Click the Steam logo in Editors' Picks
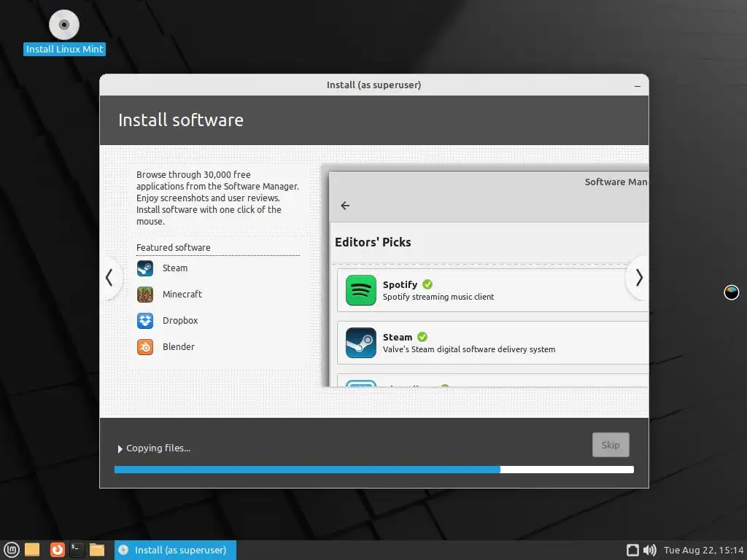This screenshot has width=747, height=560. click(360, 343)
